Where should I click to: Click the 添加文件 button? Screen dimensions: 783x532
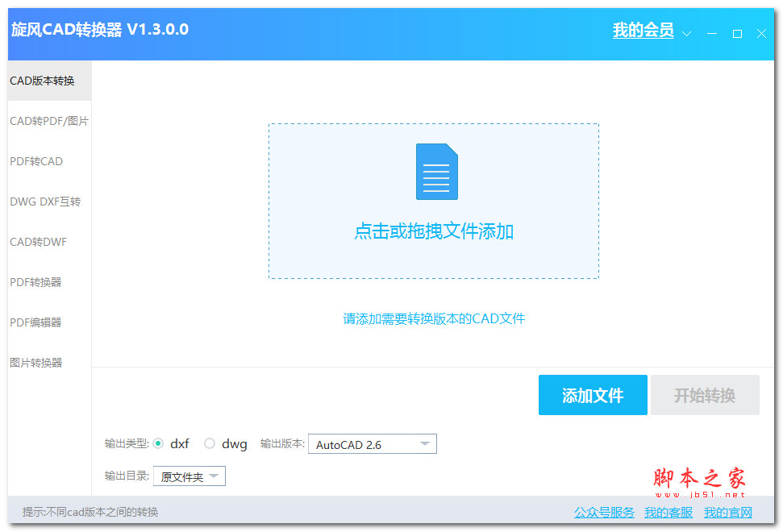point(593,395)
